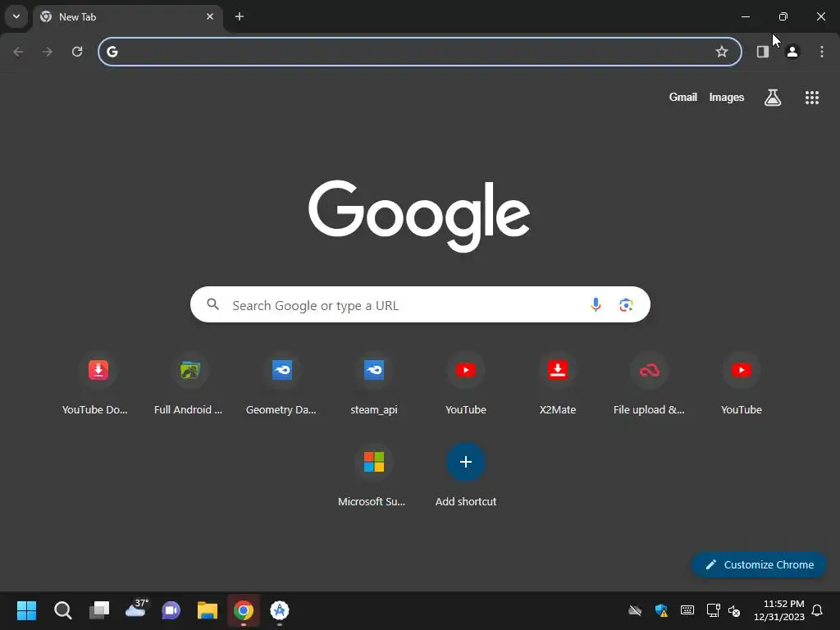Click the muted volume tray icon
Screen dimensions: 840x630
[734, 610]
